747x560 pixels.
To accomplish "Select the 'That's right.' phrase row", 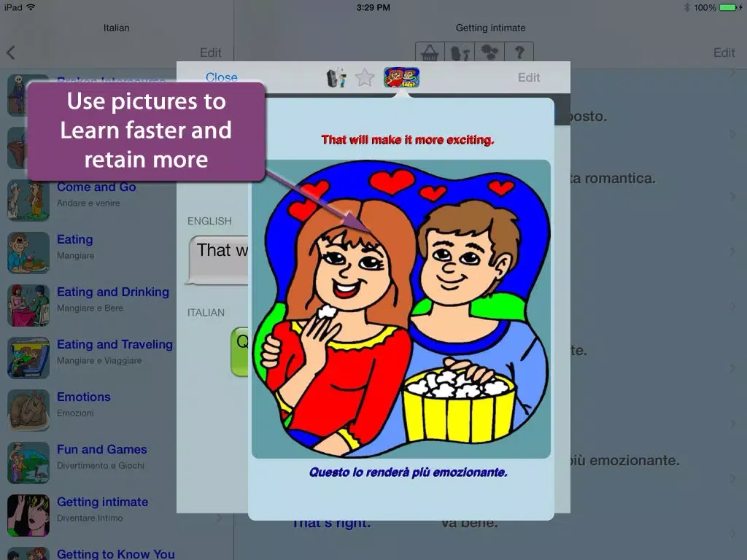I will 490,532.
